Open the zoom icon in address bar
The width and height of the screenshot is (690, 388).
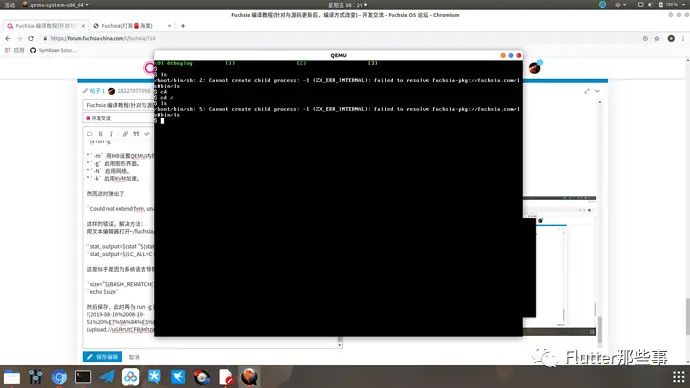coord(645,38)
